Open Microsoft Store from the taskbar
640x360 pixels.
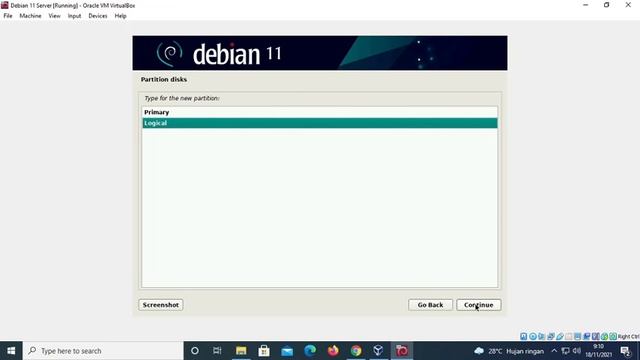pos(264,351)
